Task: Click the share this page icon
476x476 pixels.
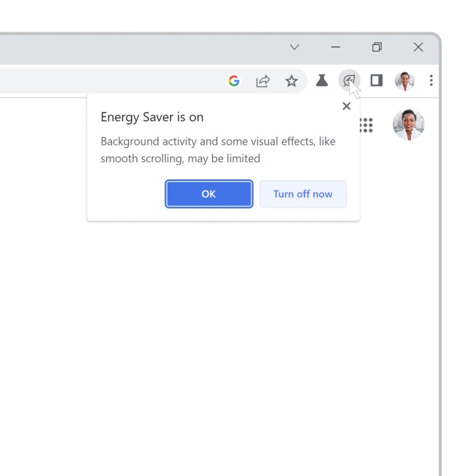Action: (x=263, y=81)
